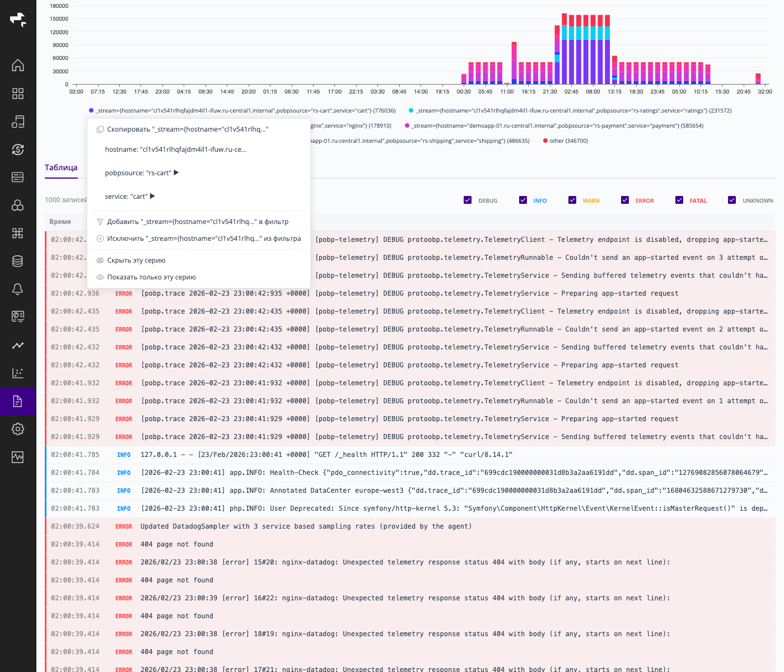Click the line trend chart sidebar icon
The image size is (784, 672).
18,345
